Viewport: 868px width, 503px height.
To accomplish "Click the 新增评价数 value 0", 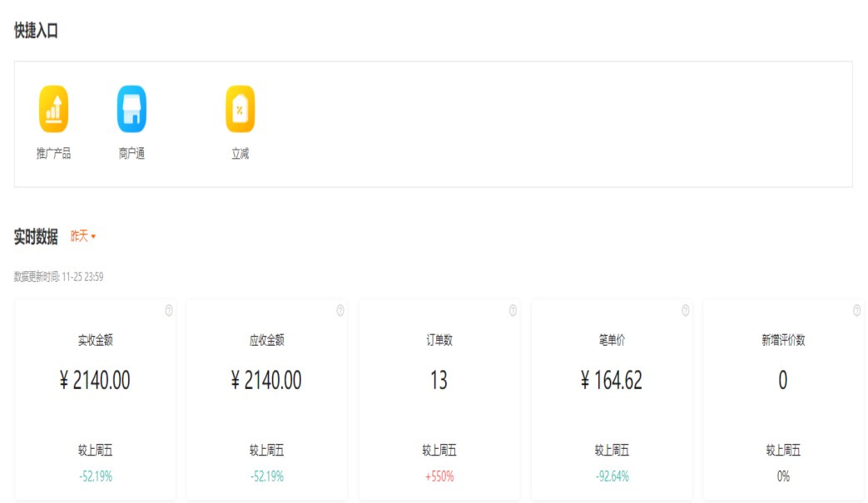I will (x=782, y=381).
